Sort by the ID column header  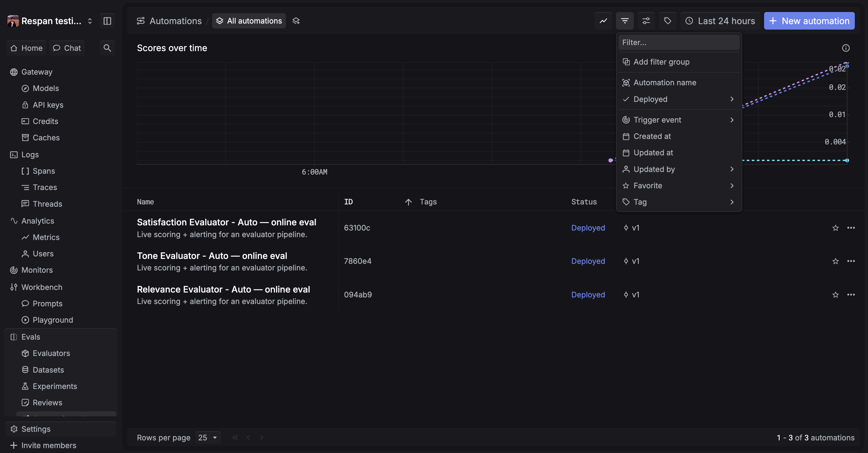[348, 202]
